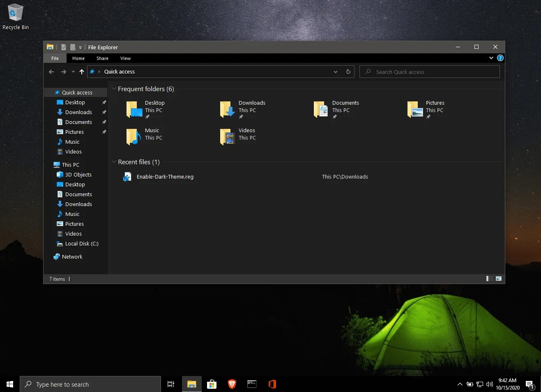
Task: Click the taskbar search box
Action: point(90,384)
